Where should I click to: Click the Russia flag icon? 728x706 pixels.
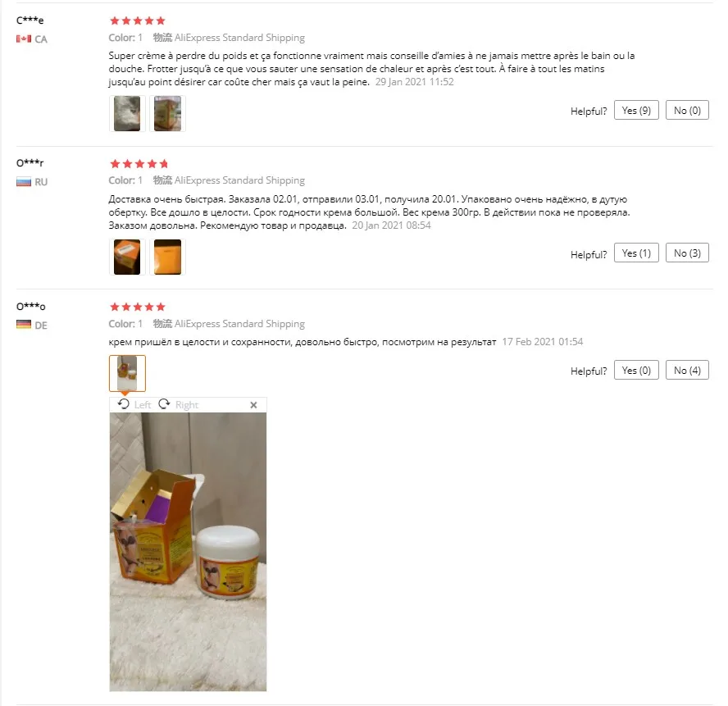tap(24, 182)
